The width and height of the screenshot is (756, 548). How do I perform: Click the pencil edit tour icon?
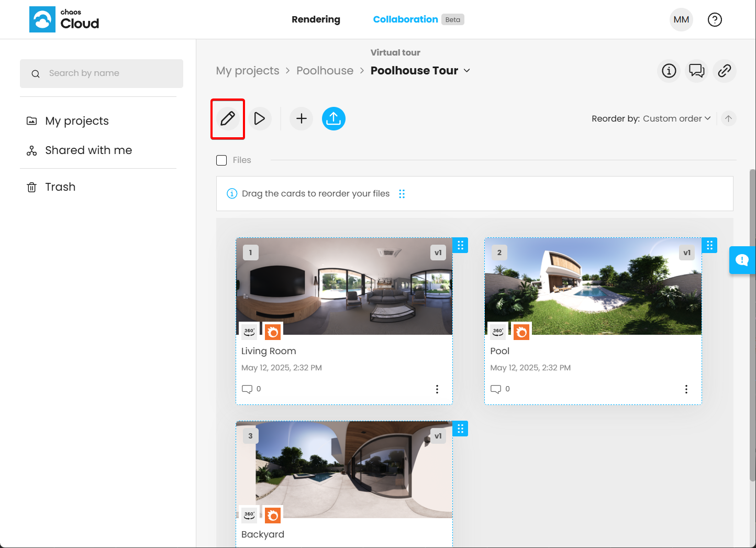click(228, 118)
